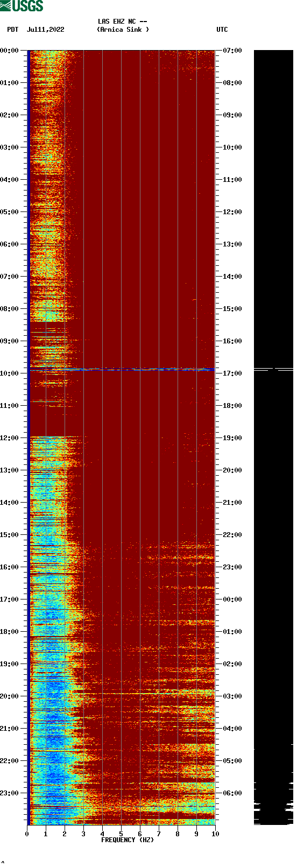297x868 pixels.
Task: Click the 09:00 PDT time tick label
Action: click(x=10, y=341)
